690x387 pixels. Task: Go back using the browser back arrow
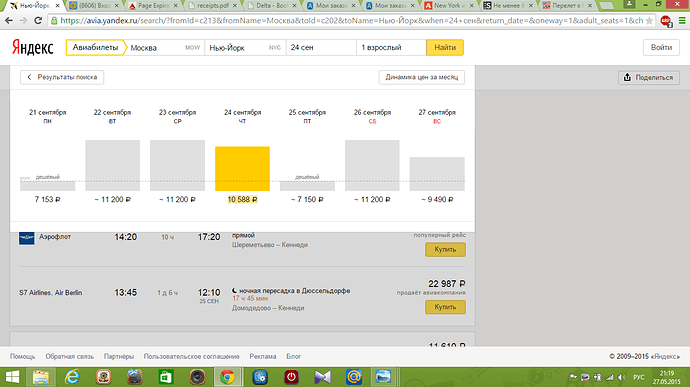(9, 21)
